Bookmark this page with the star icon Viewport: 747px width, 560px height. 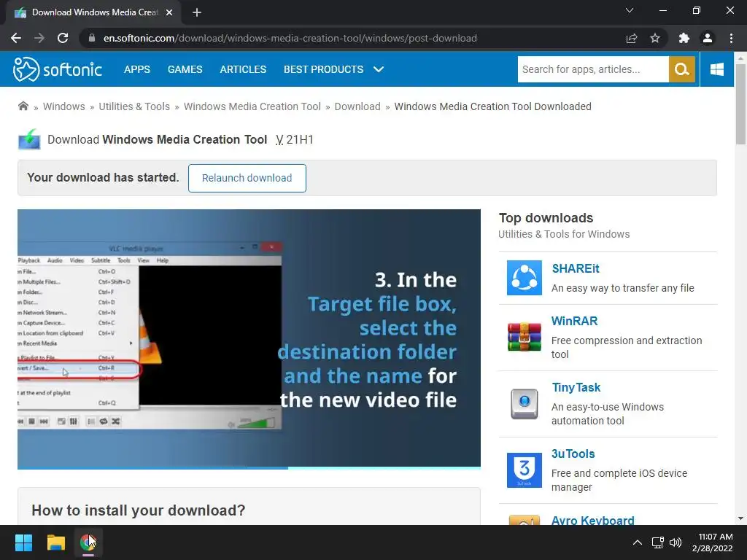[x=655, y=38]
